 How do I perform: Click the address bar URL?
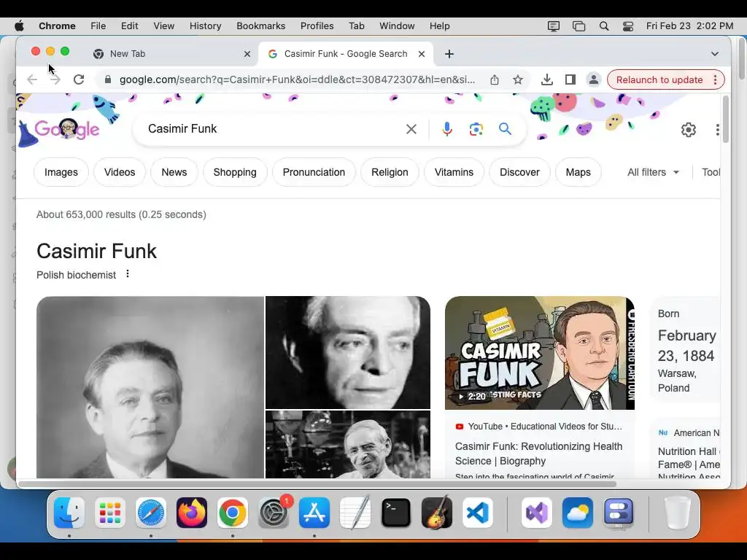click(x=298, y=79)
